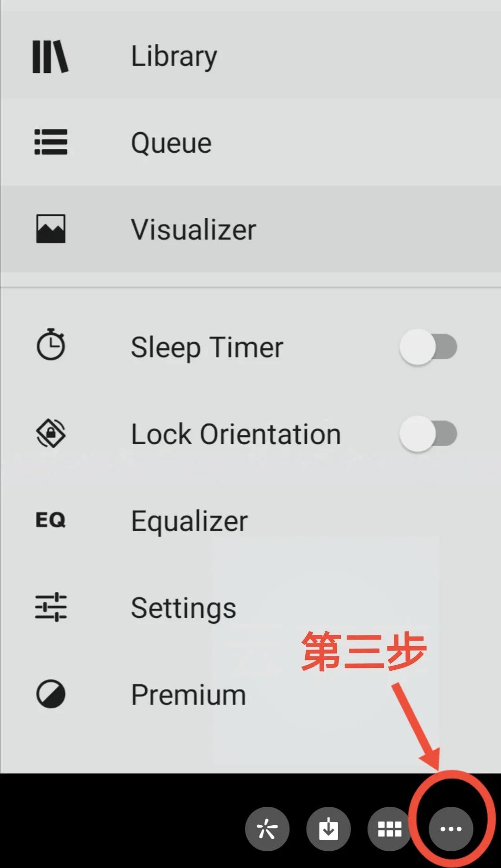Tap the grid apps button in bottom bar
This screenshot has width=501, height=868.
tap(390, 829)
